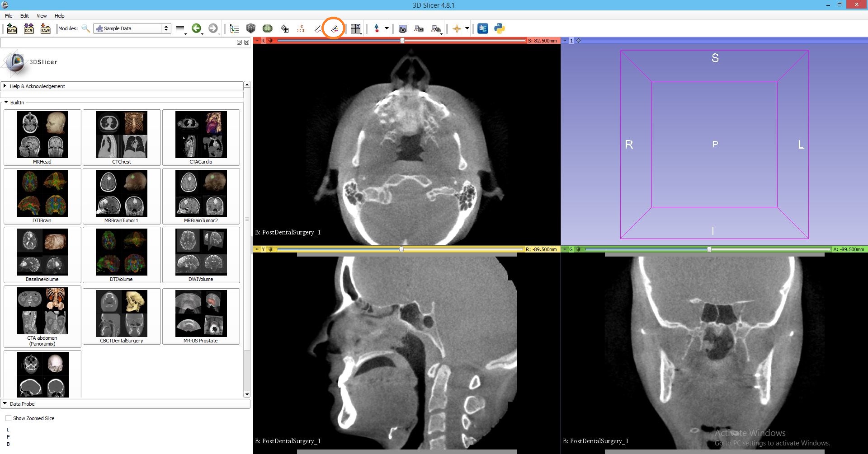Click the restore scene view icon
The width and height of the screenshot is (868, 454).
tap(436, 28)
